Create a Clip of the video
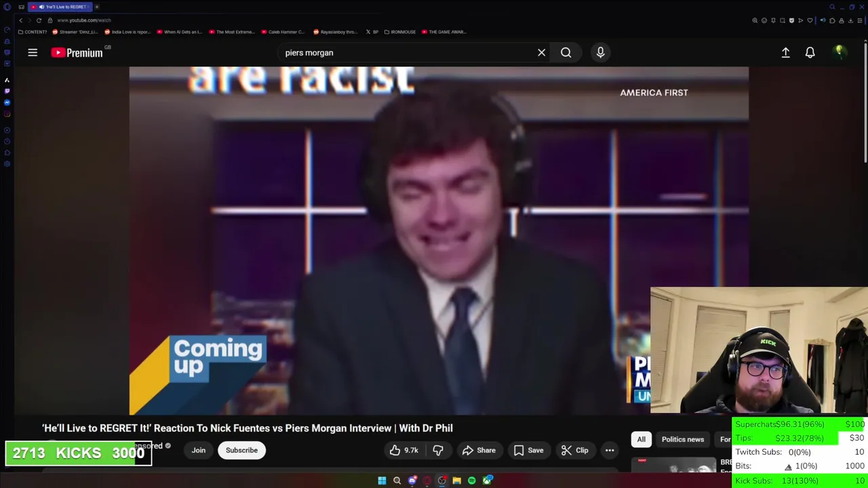Screen dimensions: 868x488 (x=575, y=450)
